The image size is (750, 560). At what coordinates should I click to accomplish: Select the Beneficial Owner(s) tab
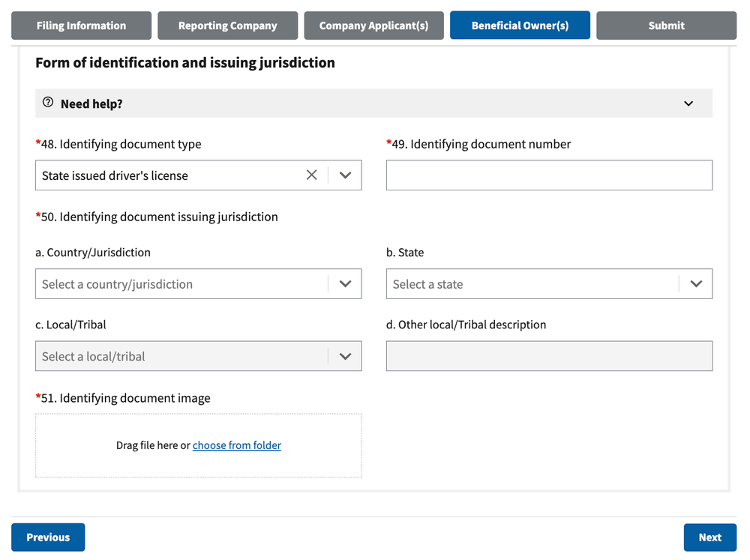click(520, 25)
